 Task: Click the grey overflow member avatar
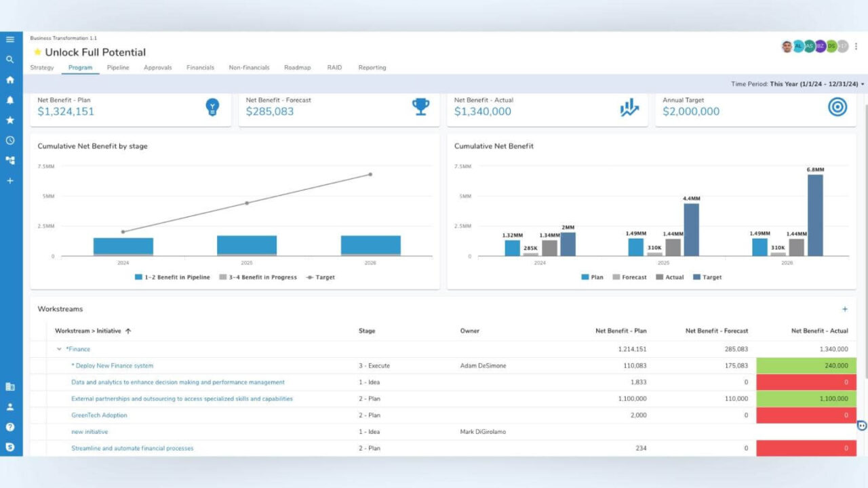(x=843, y=46)
